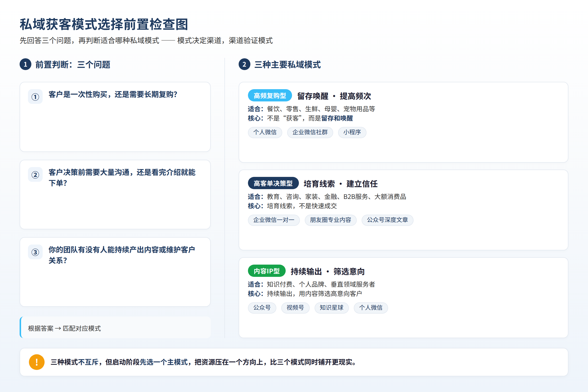Click the heading 前置判断：三个问题

coord(73,64)
